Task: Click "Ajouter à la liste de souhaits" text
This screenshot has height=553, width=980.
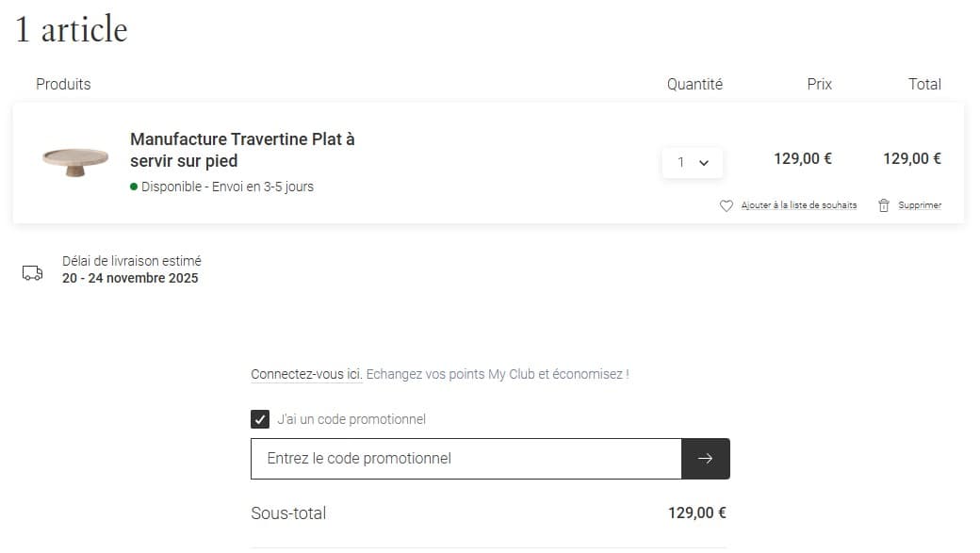Action: pyautogui.click(x=799, y=205)
